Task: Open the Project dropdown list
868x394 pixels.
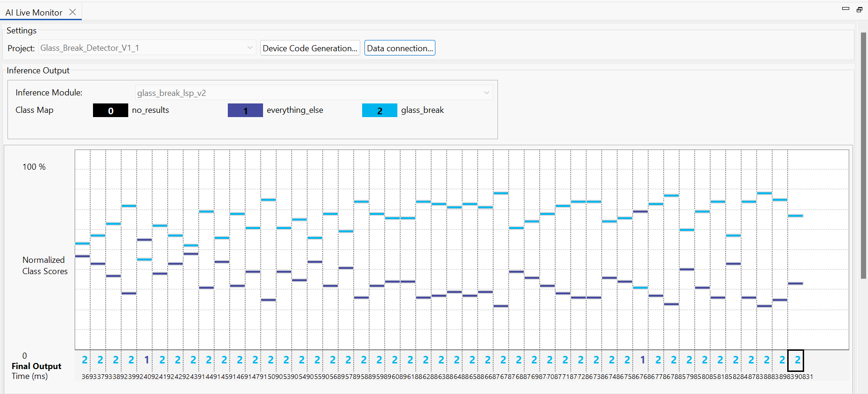Action: [x=249, y=48]
